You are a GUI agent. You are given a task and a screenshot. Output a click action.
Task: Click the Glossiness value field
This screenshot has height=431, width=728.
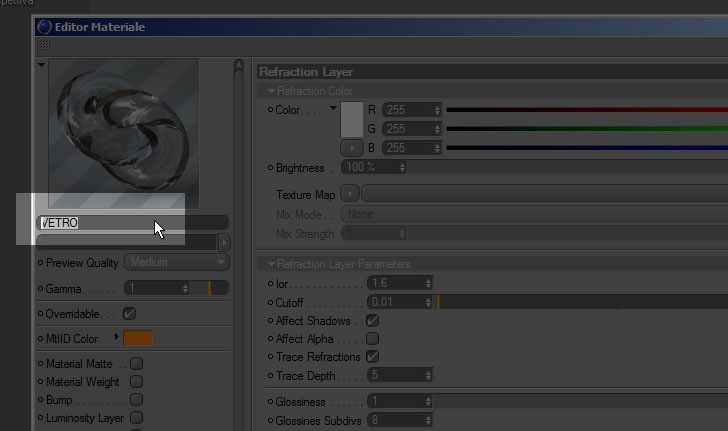pyautogui.click(x=396, y=401)
